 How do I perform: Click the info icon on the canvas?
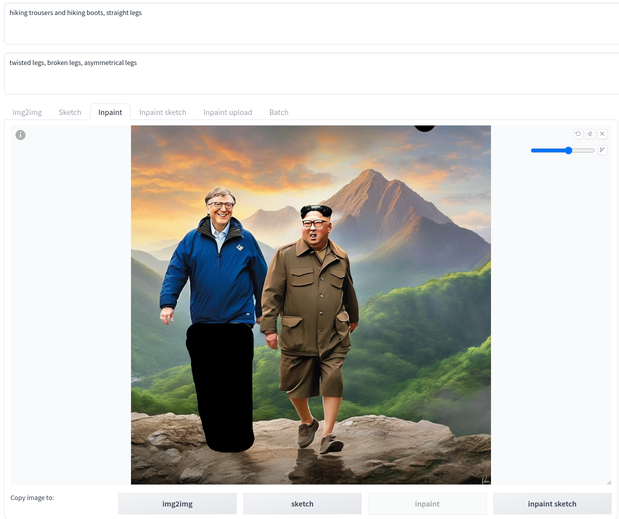click(21, 135)
